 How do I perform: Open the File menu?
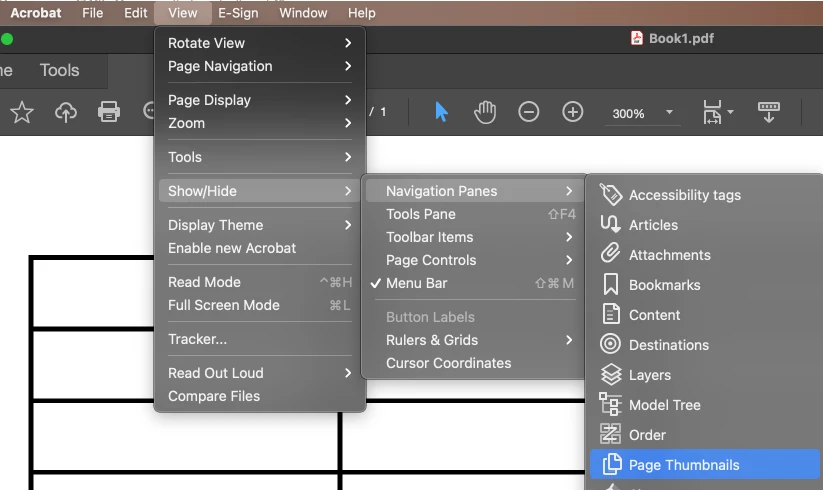click(x=92, y=13)
